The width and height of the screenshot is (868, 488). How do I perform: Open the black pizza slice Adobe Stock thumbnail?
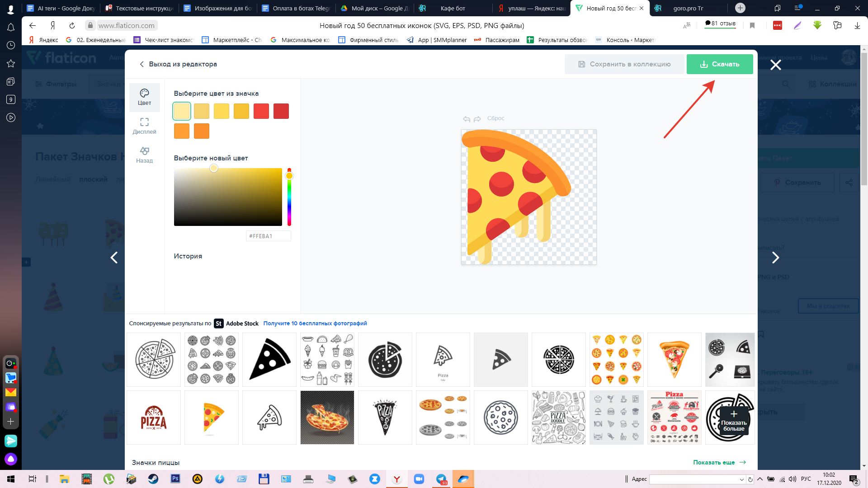(269, 360)
